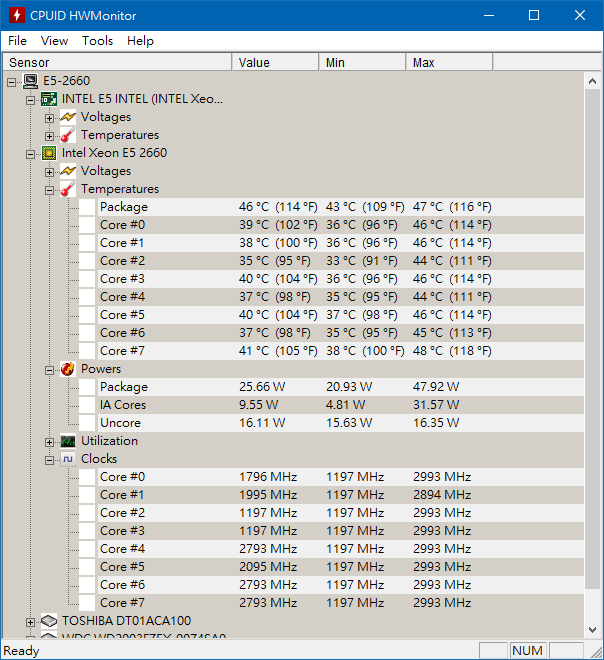Click the vertical scrollbar thumb

coord(593,339)
